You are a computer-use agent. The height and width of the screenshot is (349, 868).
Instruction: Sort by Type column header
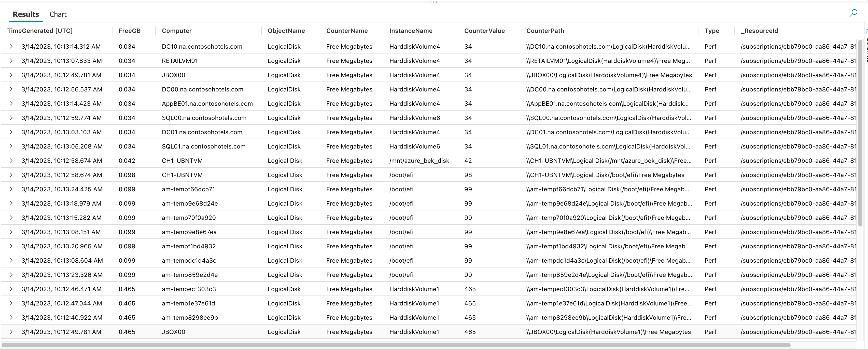click(712, 31)
